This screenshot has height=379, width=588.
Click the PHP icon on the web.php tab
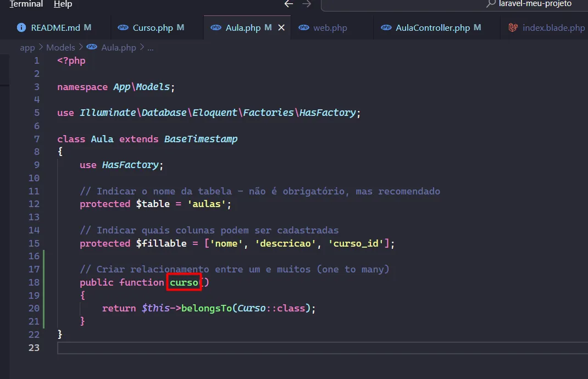pos(304,27)
